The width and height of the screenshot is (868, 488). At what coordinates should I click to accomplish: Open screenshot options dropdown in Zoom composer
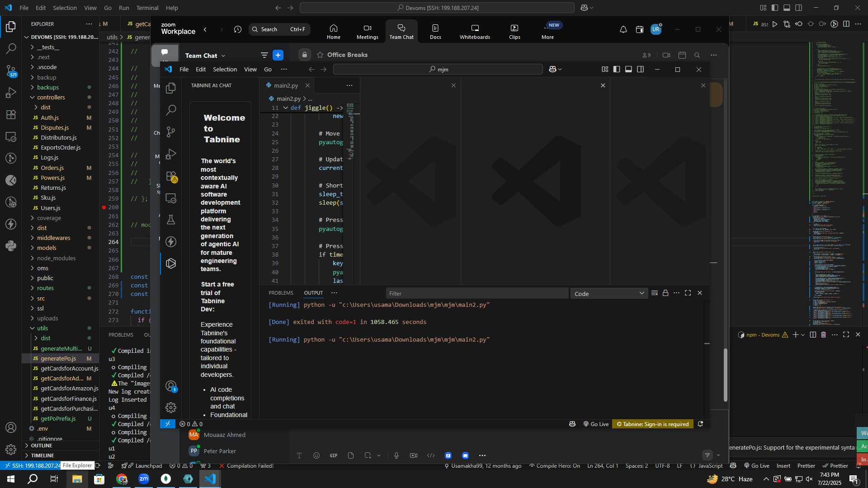[379, 455]
